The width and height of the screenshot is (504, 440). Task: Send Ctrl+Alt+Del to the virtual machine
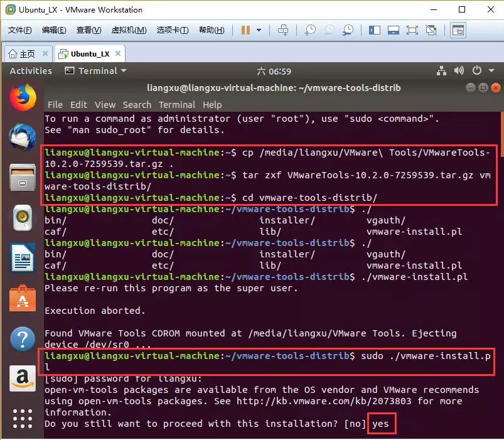[x=283, y=30]
